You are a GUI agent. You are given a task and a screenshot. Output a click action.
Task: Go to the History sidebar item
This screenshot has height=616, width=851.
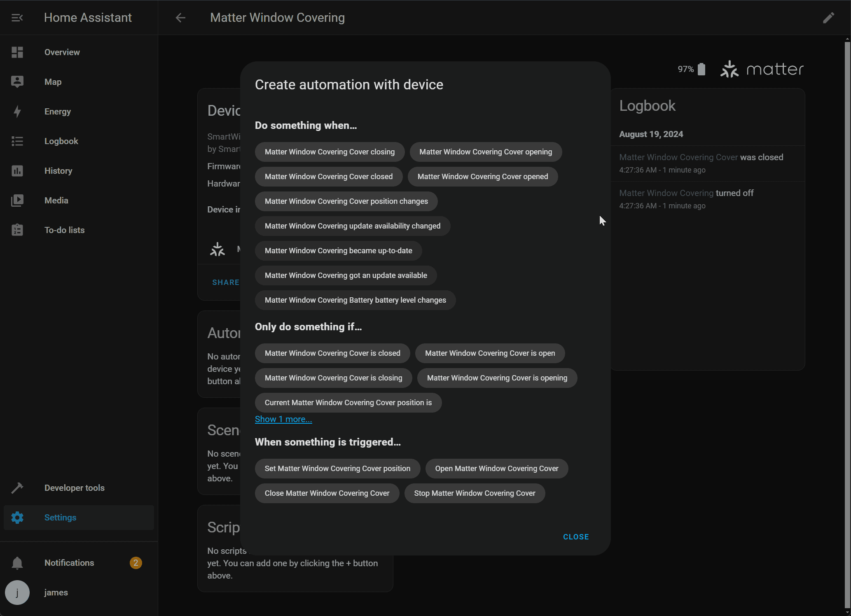[x=58, y=171]
